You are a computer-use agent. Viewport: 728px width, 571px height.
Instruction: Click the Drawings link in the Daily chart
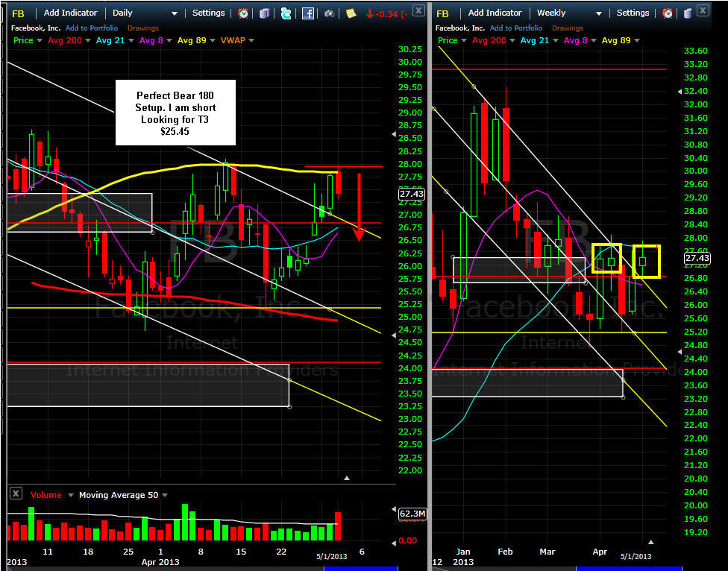pyautogui.click(x=143, y=28)
